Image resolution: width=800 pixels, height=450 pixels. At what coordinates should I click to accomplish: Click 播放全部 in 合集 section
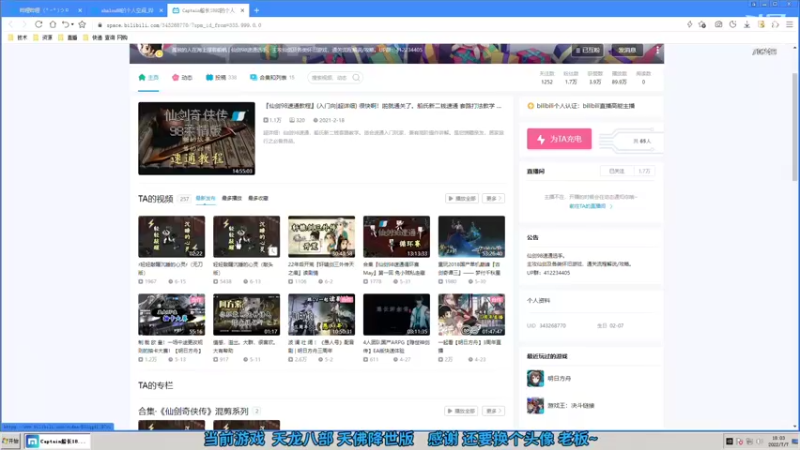click(x=462, y=411)
